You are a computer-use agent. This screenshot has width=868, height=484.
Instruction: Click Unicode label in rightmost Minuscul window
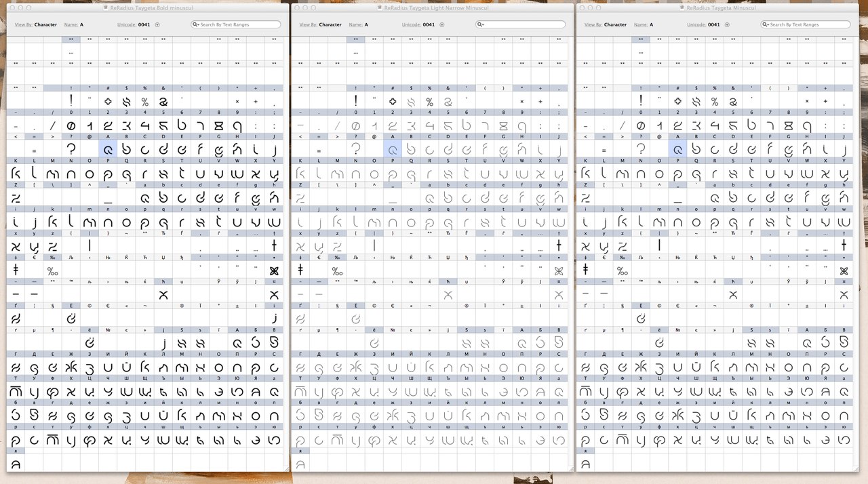pyautogui.click(x=696, y=24)
